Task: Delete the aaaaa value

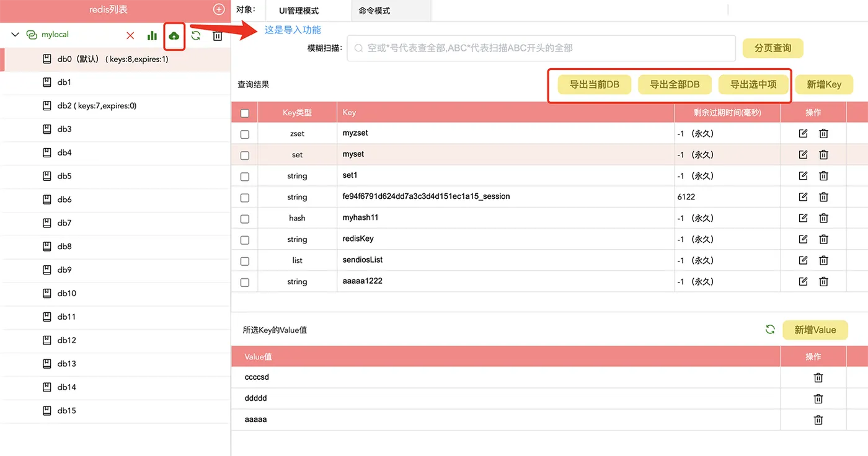Action: coord(818,419)
